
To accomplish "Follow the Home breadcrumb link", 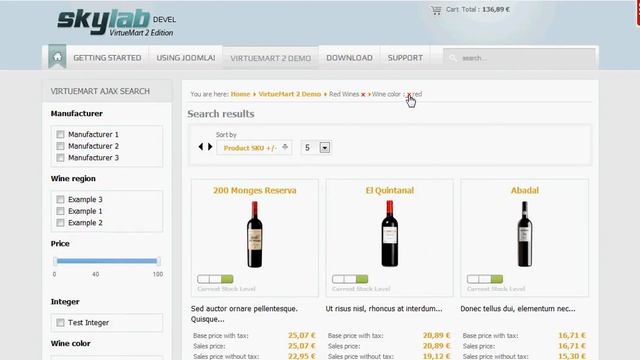I will coord(240,94).
